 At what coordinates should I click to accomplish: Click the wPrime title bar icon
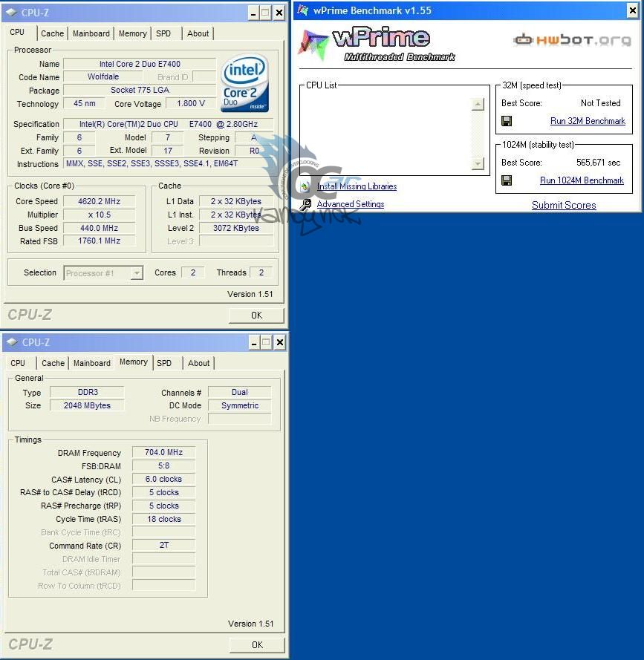pos(303,10)
